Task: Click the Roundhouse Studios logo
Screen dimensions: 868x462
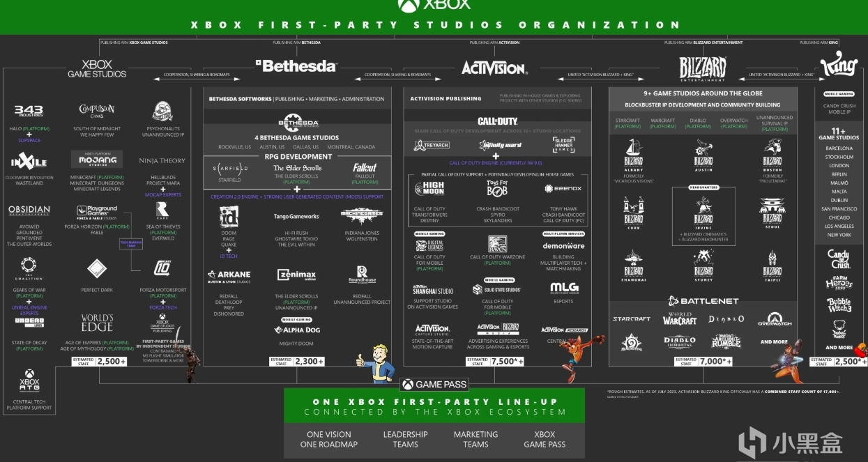Action: pos(362,275)
